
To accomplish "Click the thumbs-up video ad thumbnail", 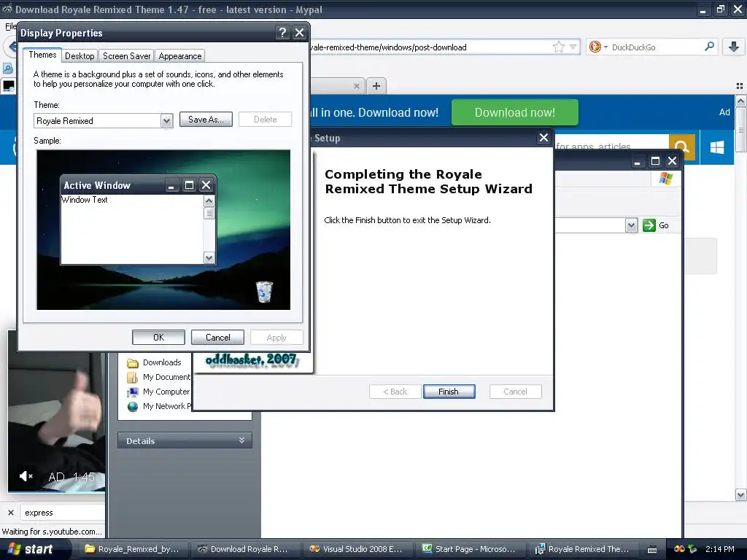I will click(56, 411).
